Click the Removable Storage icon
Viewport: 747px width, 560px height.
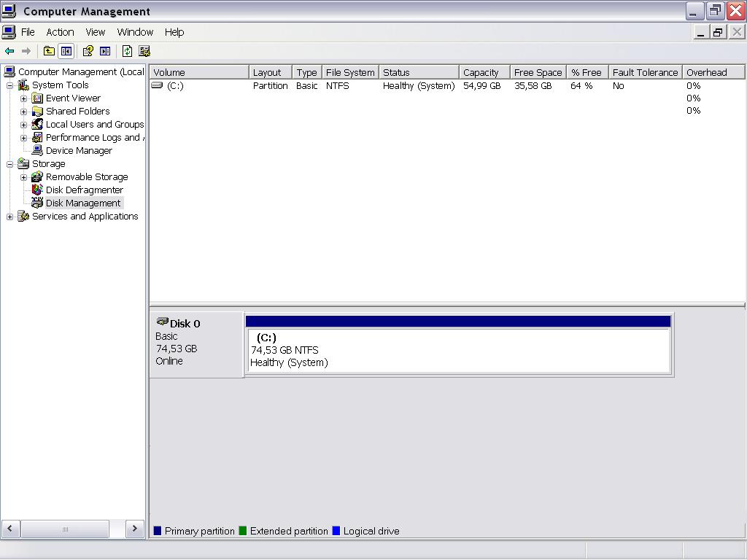coord(37,176)
